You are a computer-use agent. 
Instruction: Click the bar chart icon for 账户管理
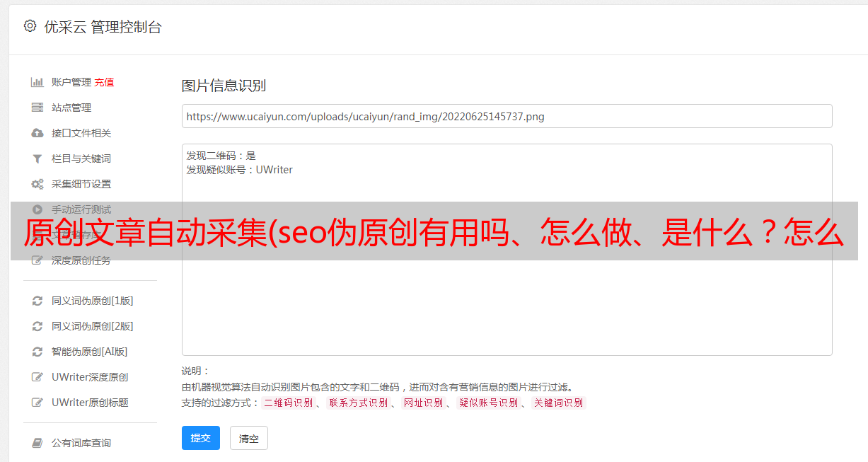(x=37, y=82)
